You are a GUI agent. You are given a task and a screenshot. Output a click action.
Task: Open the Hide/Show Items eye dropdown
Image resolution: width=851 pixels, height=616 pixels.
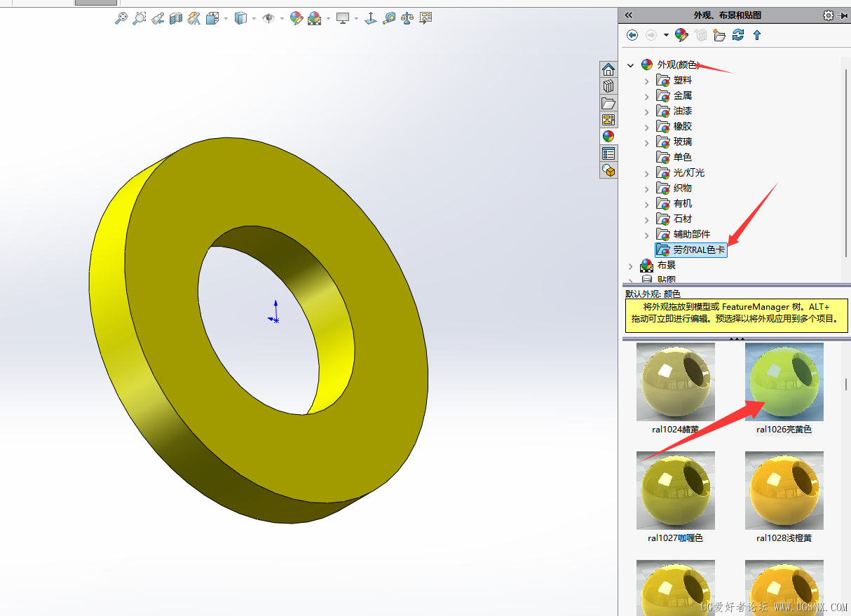tap(268, 18)
